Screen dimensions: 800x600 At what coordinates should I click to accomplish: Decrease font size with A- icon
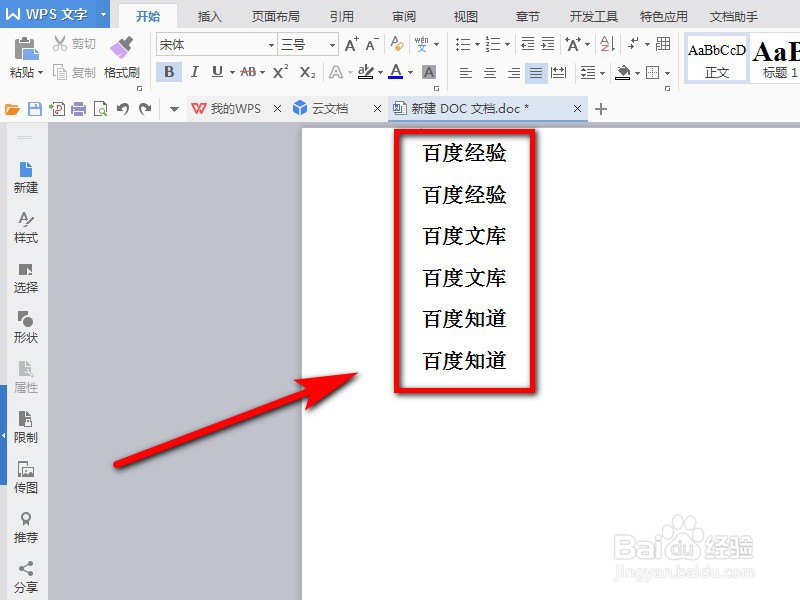[372, 44]
